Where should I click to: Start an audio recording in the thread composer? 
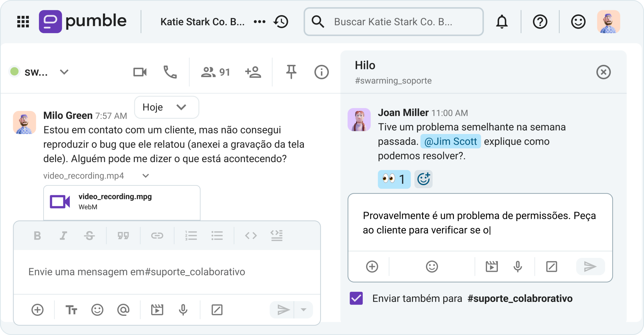[x=517, y=267]
